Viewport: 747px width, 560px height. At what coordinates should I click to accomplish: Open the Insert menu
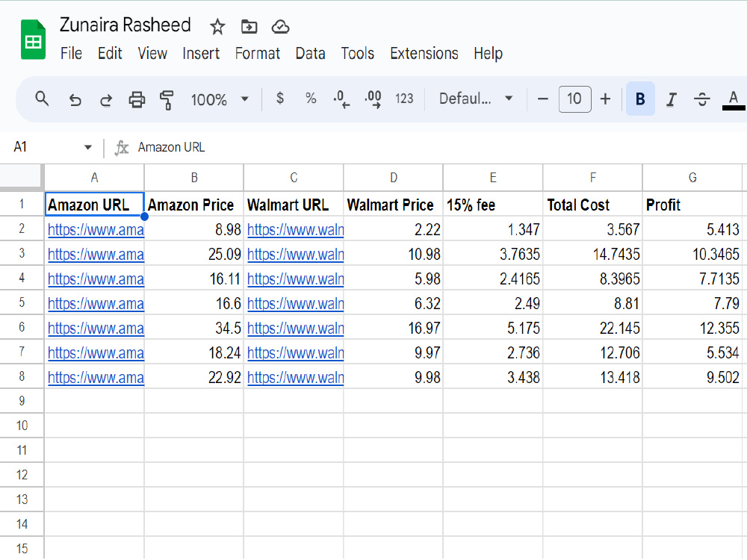tap(201, 53)
